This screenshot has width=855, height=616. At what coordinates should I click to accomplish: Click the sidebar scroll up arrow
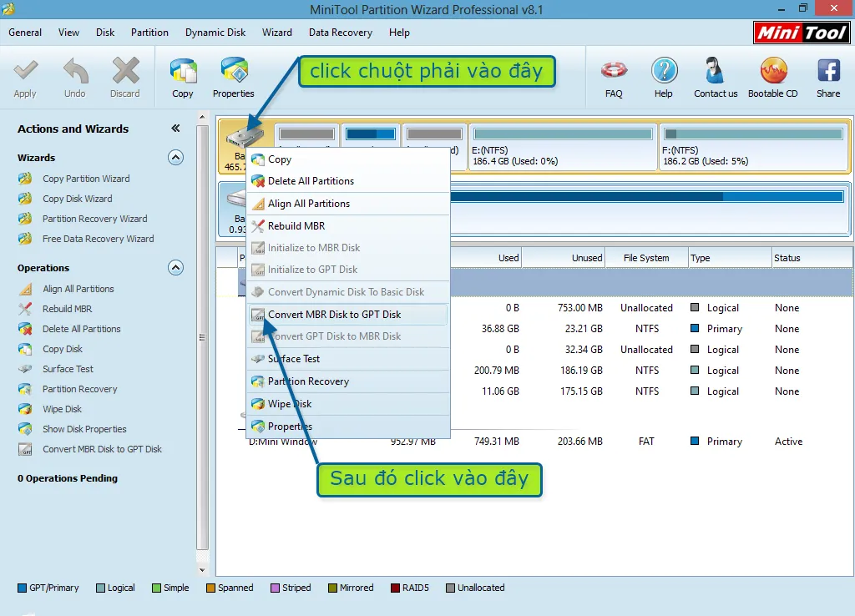(202, 117)
